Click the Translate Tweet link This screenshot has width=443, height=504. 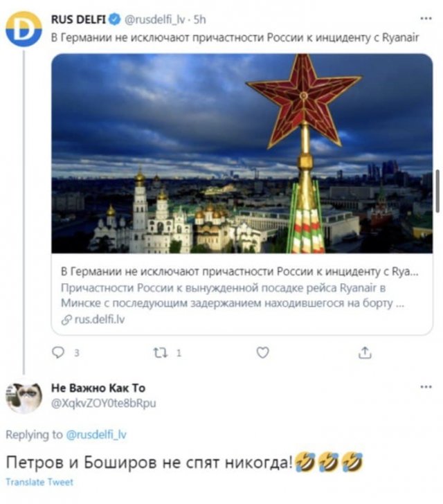39,482
